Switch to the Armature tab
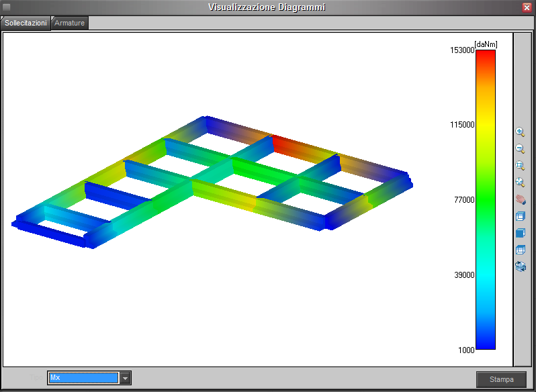Image resolution: width=536 pixels, height=392 pixels. point(70,23)
